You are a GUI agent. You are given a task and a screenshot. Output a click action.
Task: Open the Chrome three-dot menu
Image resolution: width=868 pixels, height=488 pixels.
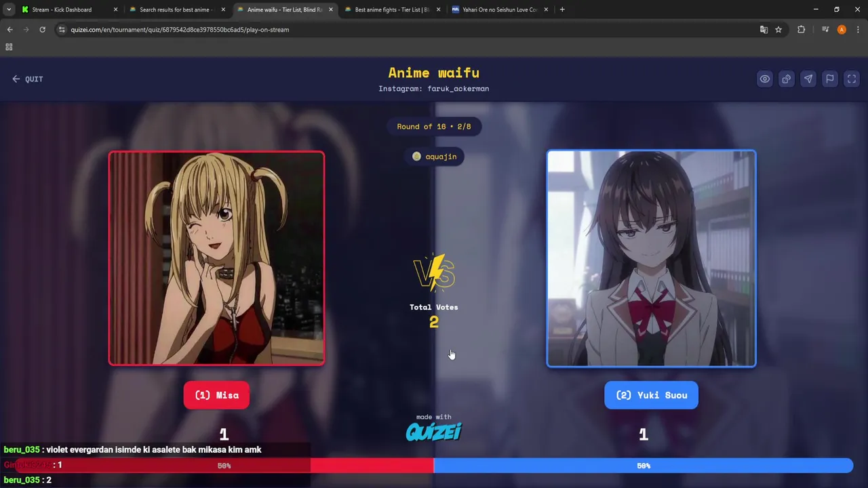coord(858,30)
